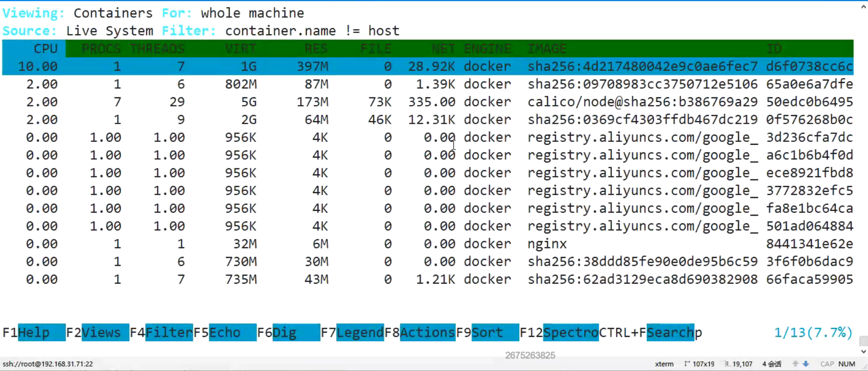Select container ID 3f6f0b6dac9

[809, 261]
